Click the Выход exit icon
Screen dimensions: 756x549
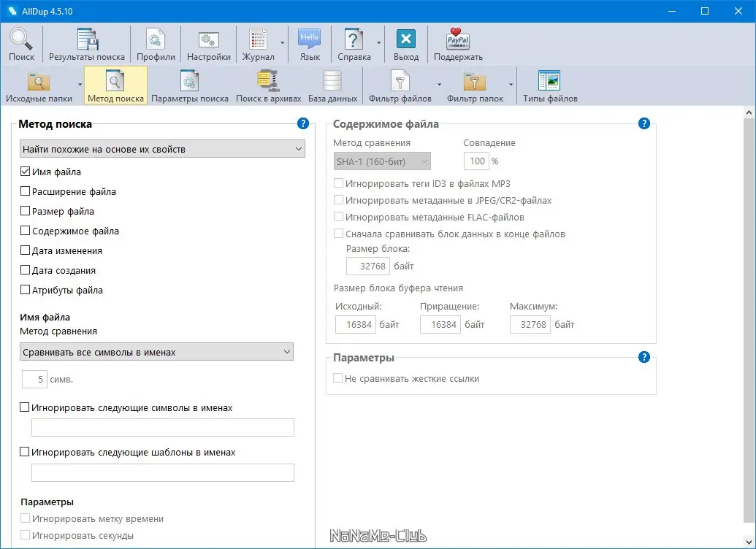coord(406,45)
